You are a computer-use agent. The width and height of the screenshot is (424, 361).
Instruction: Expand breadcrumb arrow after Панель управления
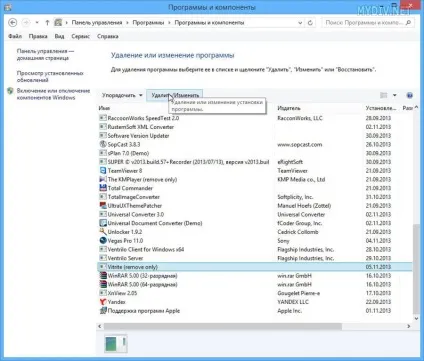(127, 23)
